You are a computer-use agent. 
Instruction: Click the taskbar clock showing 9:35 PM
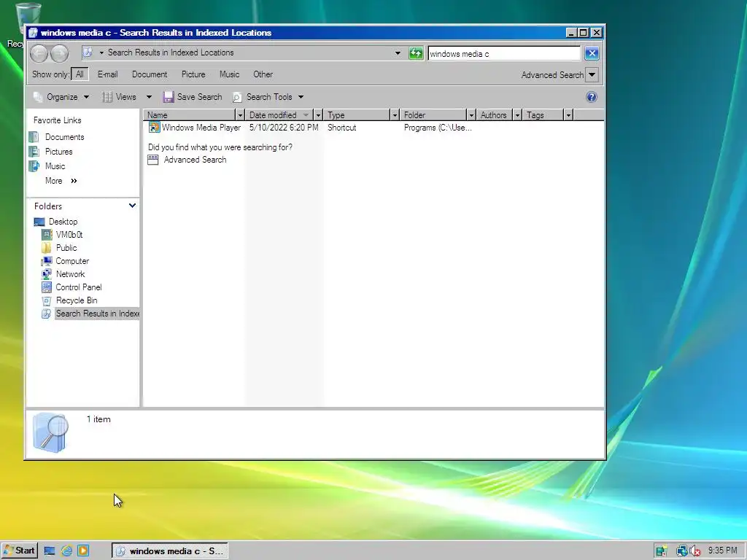(x=722, y=551)
